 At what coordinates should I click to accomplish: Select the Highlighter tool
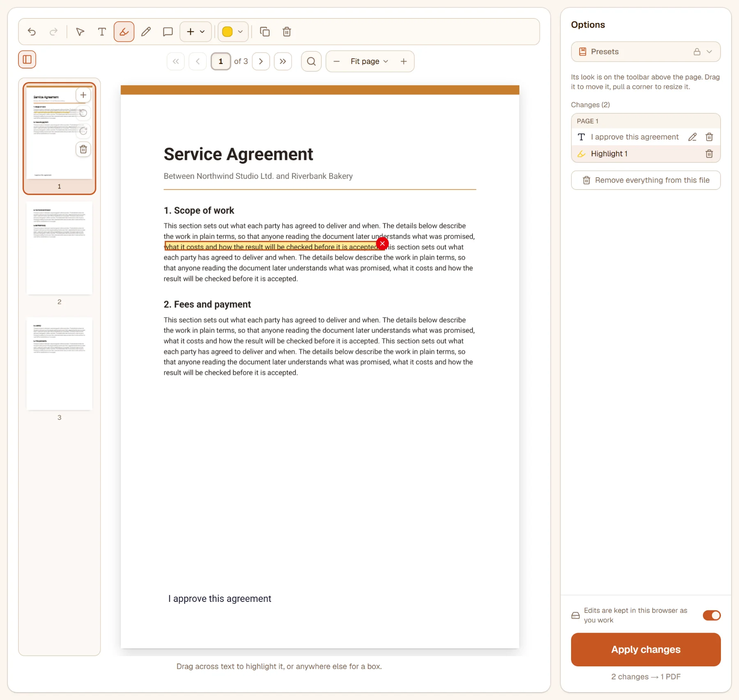point(124,32)
